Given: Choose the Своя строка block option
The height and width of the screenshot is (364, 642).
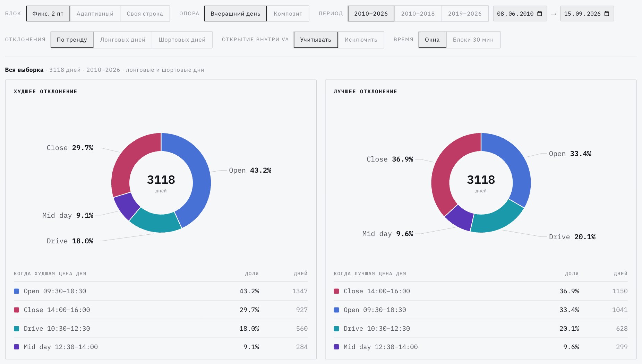Looking at the screenshot, I should coord(145,14).
